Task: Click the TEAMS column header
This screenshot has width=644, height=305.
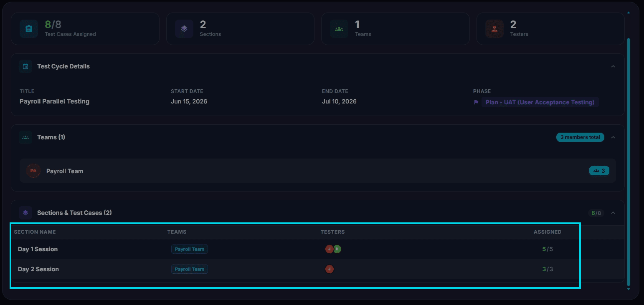Action: point(177,232)
